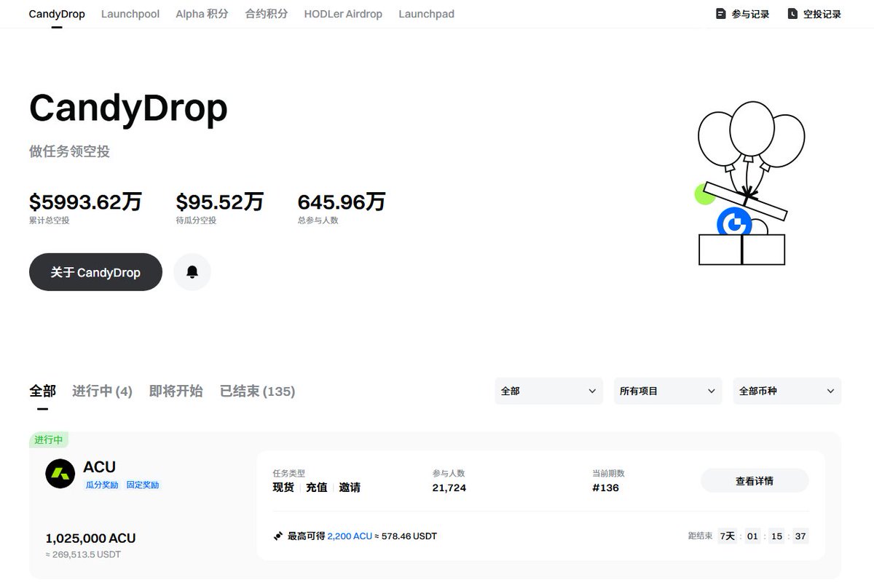This screenshot has width=874, height=588.
Task: Navigate to Alpha 积分
Action: pos(202,13)
